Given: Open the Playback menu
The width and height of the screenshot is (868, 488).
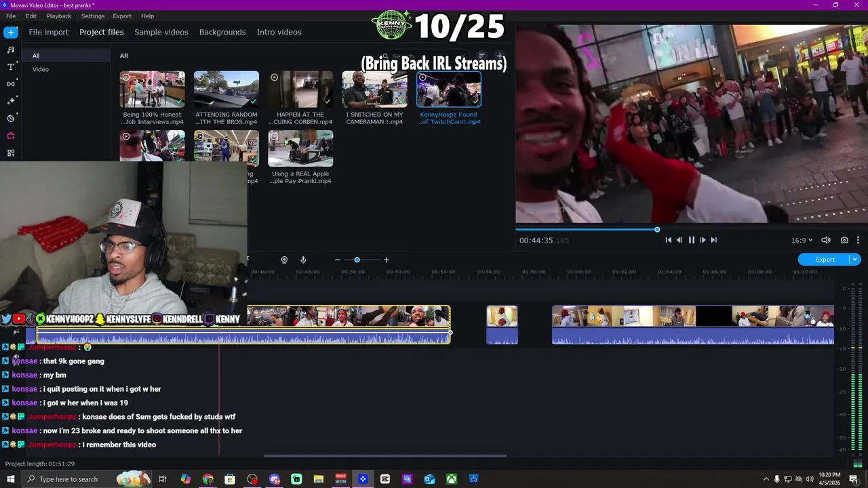Looking at the screenshot, I should (58, 16).
